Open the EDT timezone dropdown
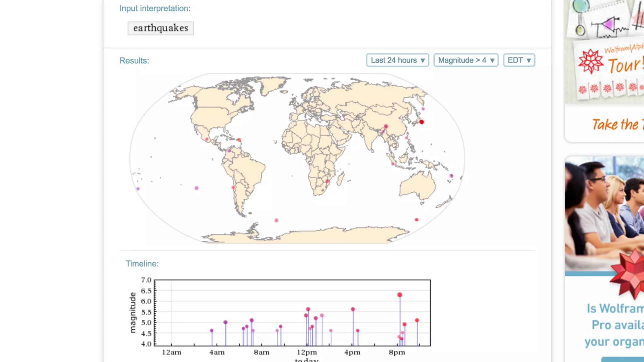This screenshot has width=644, height=362. [519, 60]
